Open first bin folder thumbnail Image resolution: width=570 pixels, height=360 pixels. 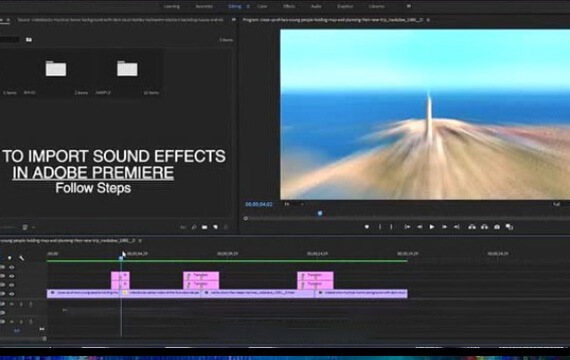click(56, 69)
